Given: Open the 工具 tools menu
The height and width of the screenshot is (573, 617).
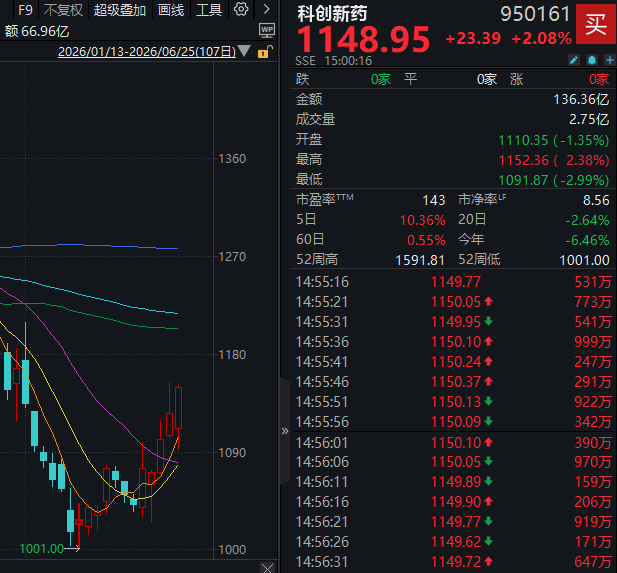Looking at the screenshot, I should 209,10.
